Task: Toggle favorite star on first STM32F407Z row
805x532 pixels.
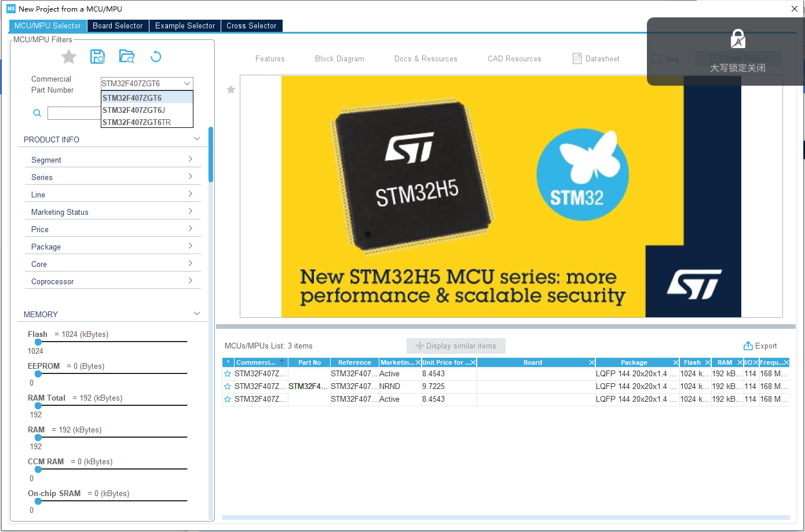Action: point(228,374)
